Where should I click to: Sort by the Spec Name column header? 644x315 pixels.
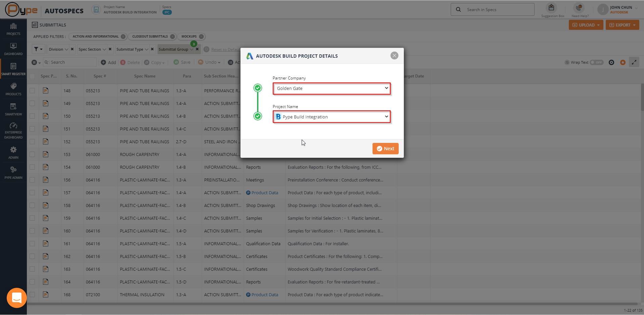tap(145, 76)
